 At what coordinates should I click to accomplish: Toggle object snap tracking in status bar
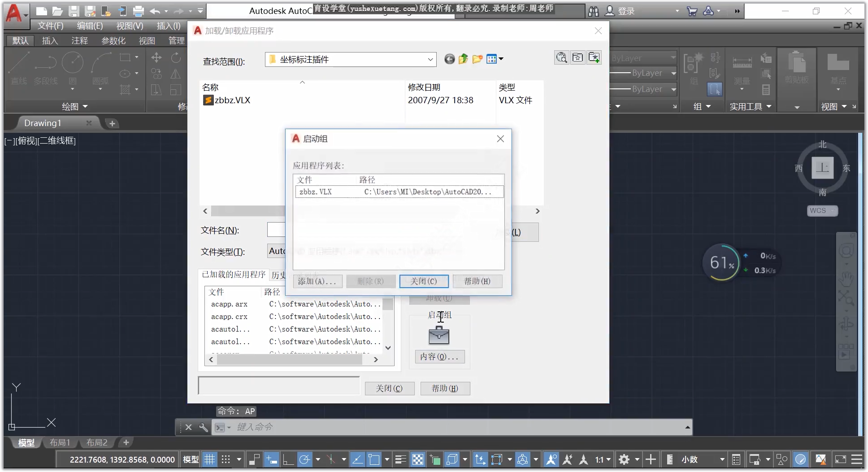[x=357, y=459]
